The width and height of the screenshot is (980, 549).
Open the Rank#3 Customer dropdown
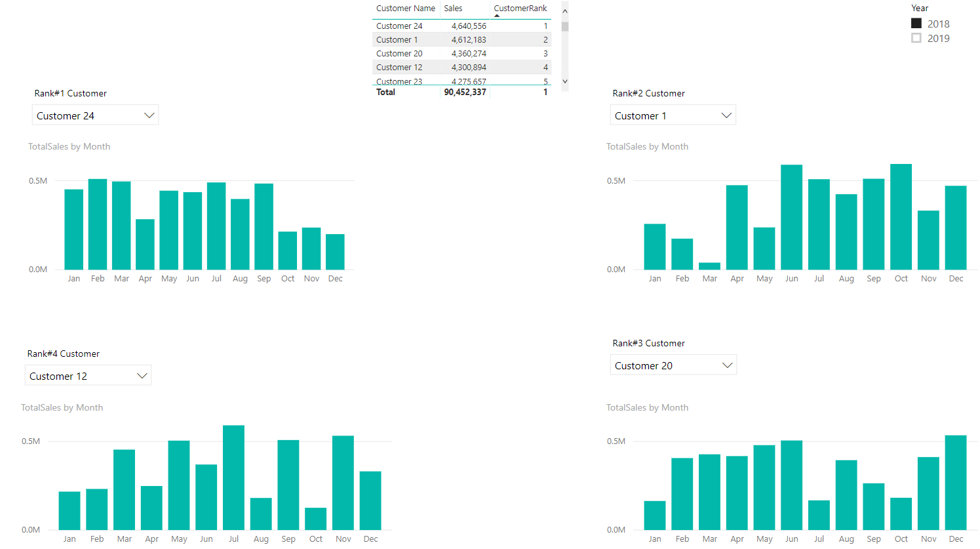point(673,365)
